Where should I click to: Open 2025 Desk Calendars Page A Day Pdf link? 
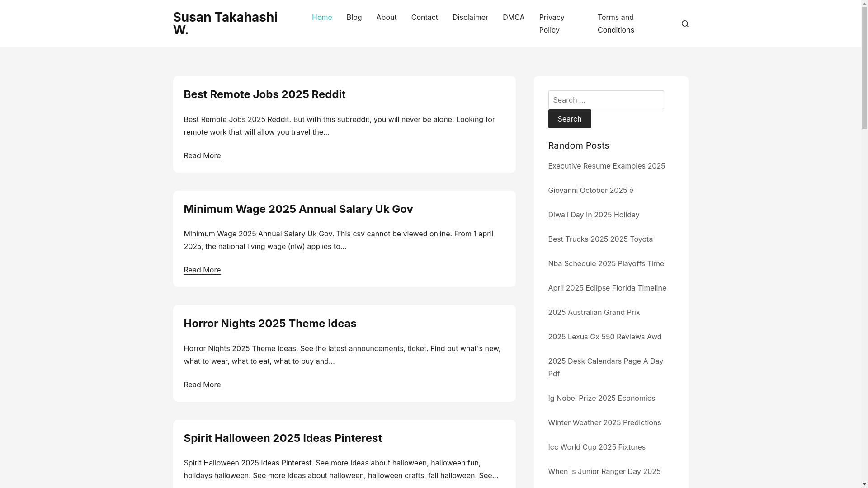(x=605, y=367)
